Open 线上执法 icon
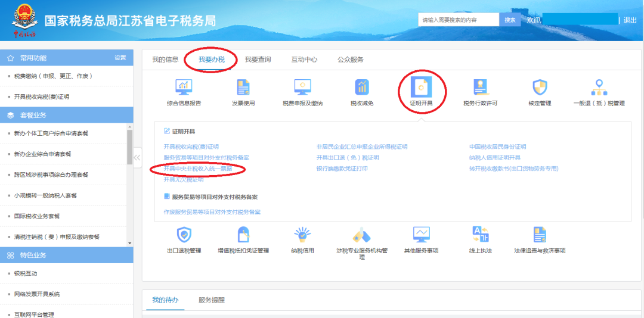Viewport: 644px width, 318px height. tap(480, 235)
